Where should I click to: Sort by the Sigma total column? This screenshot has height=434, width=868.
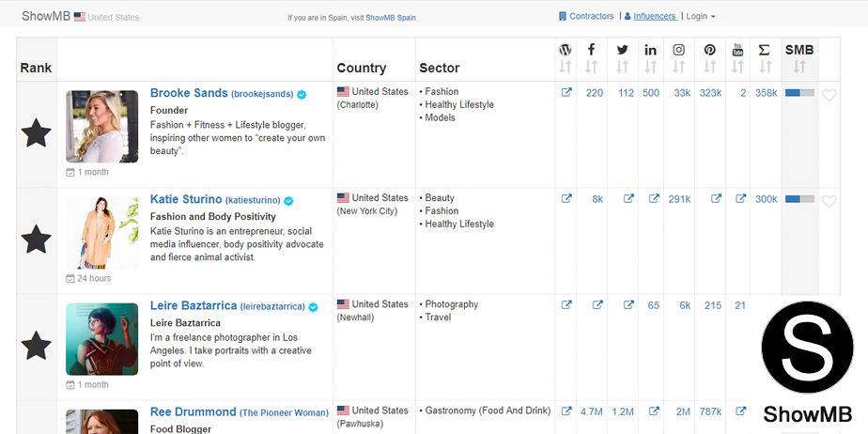tap(765, 67)
